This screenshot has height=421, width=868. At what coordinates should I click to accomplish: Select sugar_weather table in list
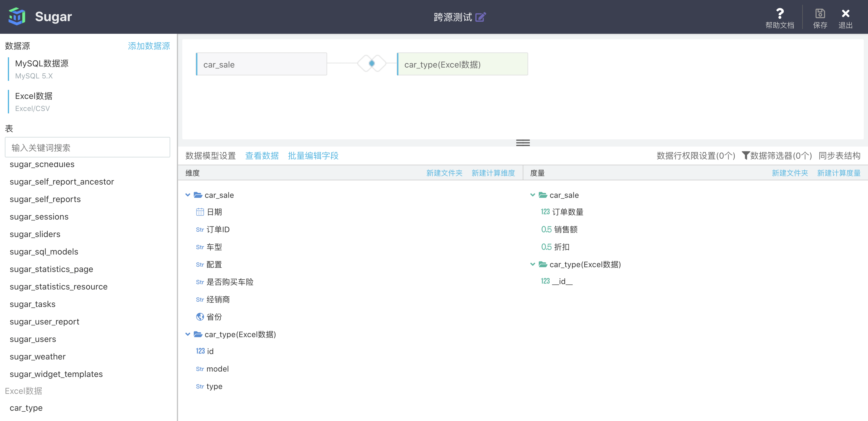pyautogui.click(x=38, y=357)
